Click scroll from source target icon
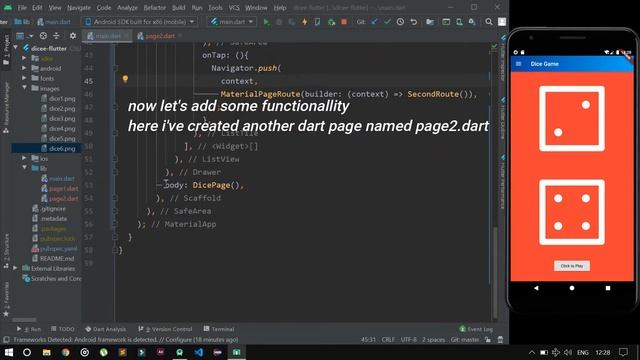Image resolution: width=640 pixels, height=360 pixels. (43, 36)
